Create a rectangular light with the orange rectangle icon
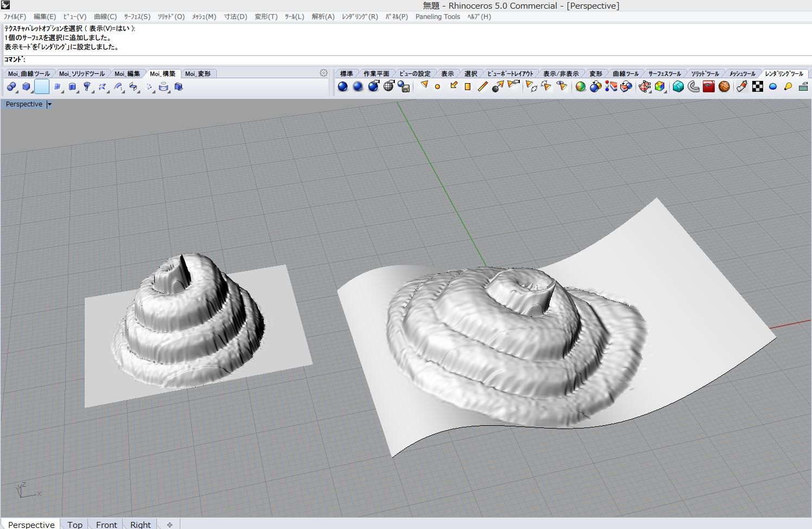Screen dimensions: 812x529 click(468, 87)
